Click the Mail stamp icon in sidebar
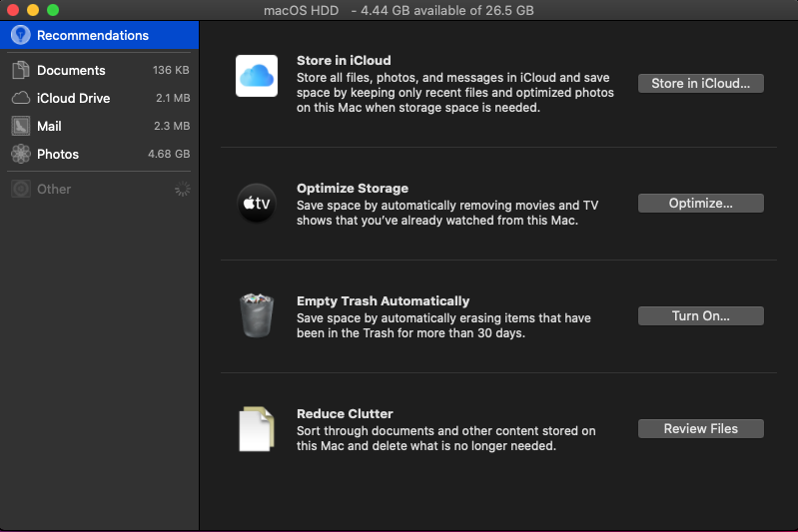This screenshot has height=532, width=798. point(21,126)
